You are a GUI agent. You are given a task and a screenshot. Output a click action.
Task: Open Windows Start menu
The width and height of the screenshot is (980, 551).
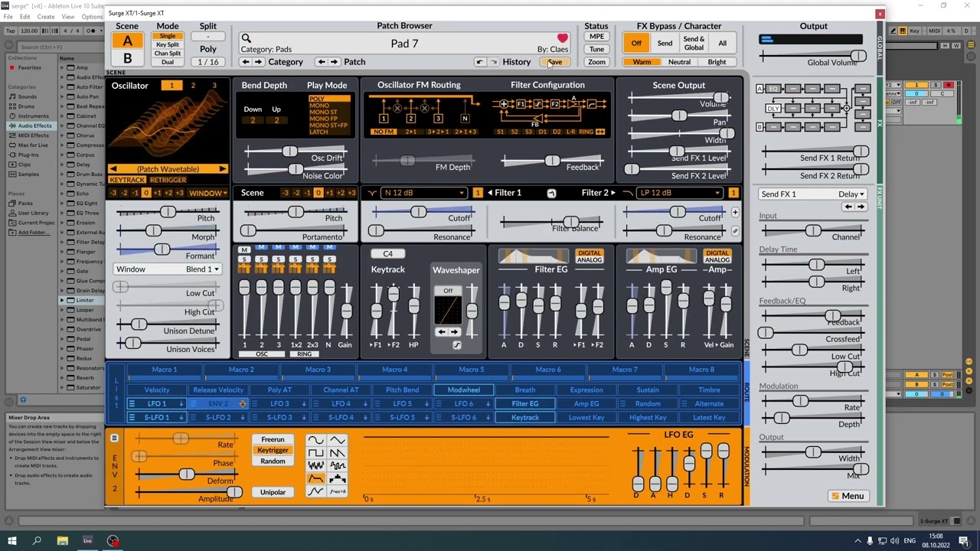click(x=11, y=541)
